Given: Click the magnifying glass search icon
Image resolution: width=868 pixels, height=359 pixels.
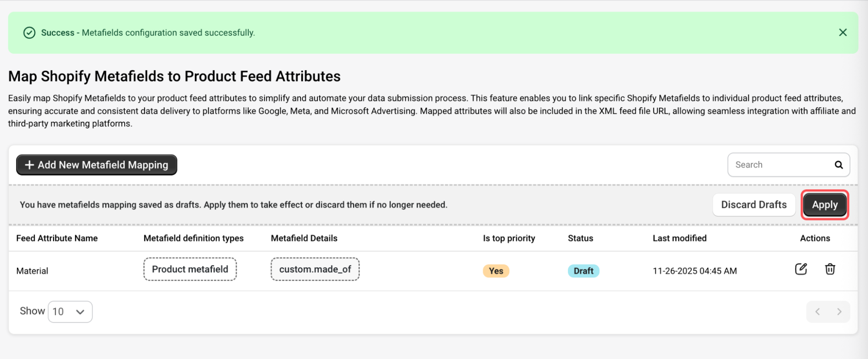Looking at the screenshot, I should 838,165.
